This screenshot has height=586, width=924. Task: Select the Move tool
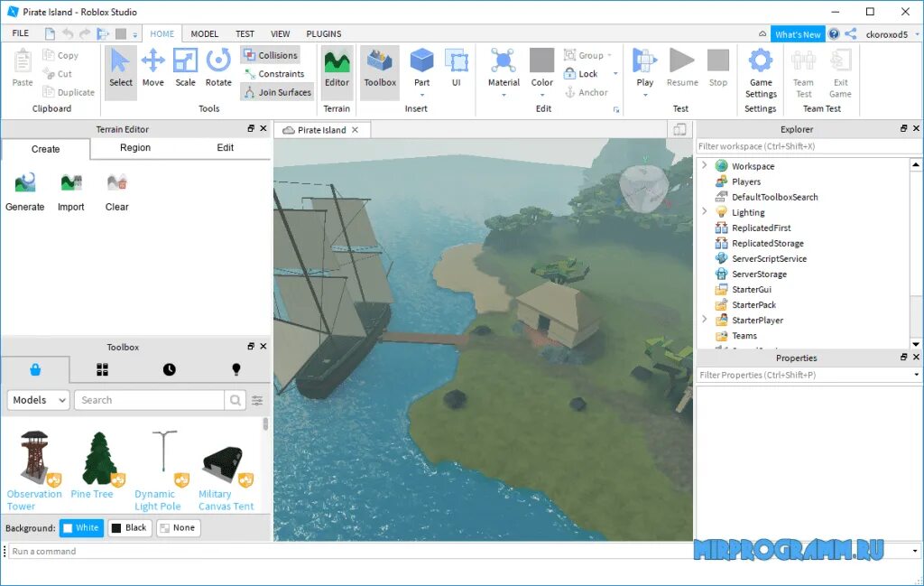(152, 67)
